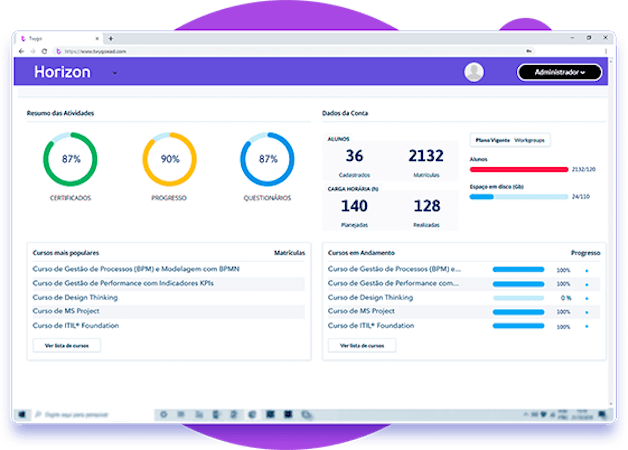The width and height of the screenshot is (628, 450).
Task: Click the blue dot in Gestão de Processos row
Action: click(x=587, y=271)
